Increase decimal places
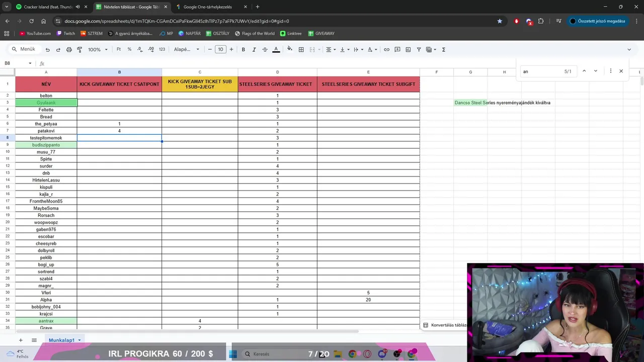 pyautogui.click(x=151, y=49)
